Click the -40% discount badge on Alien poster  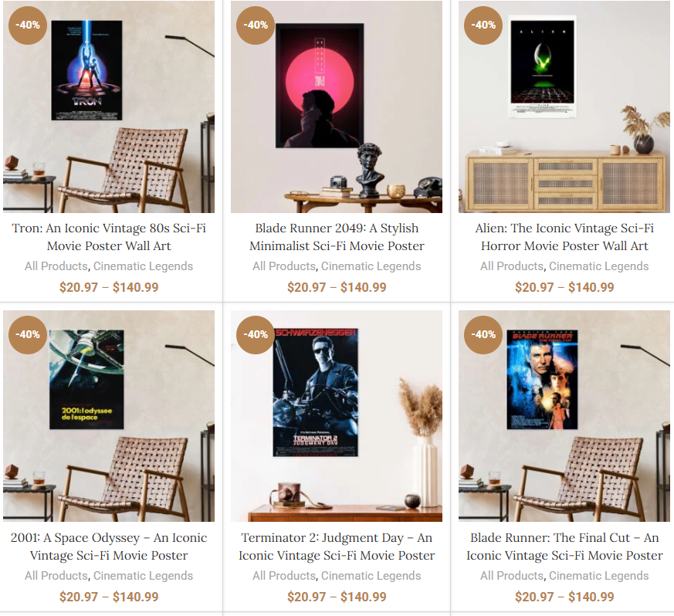[x=483, y=25]
